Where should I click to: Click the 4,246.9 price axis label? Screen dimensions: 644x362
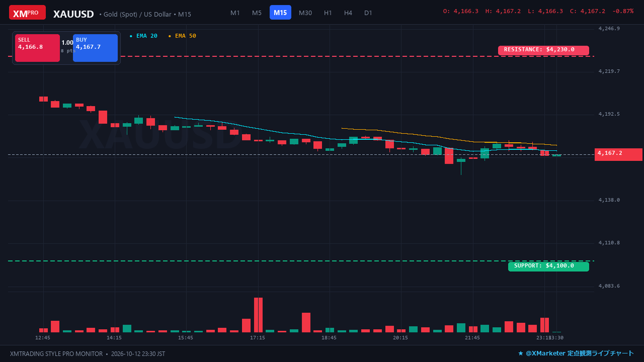click(x=609, y=28)
